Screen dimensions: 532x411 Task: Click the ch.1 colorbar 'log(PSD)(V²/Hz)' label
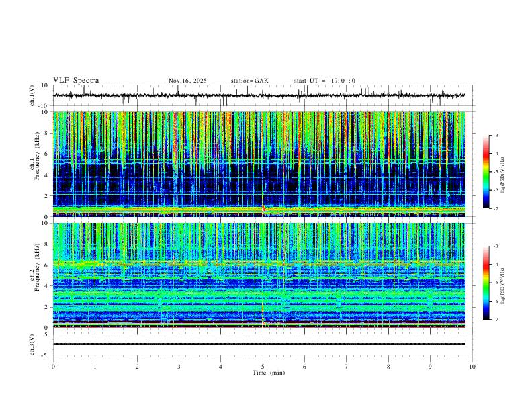(x=503, y=175)
